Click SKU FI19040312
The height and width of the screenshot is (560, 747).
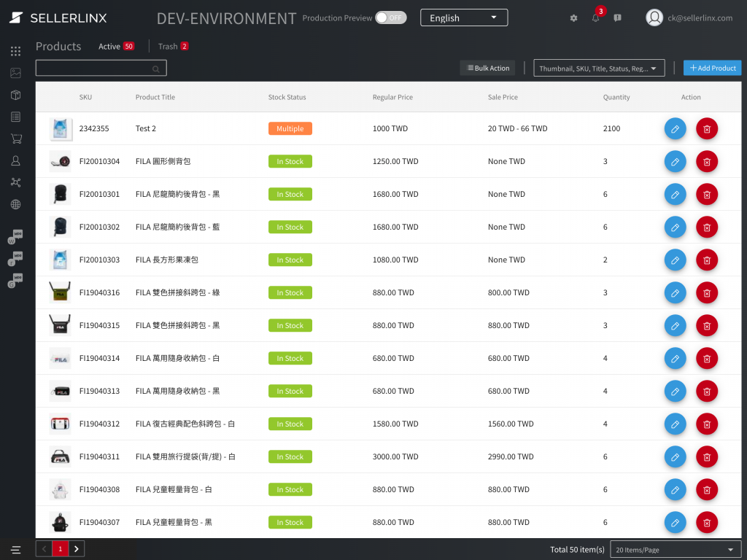tap(99, 424)
